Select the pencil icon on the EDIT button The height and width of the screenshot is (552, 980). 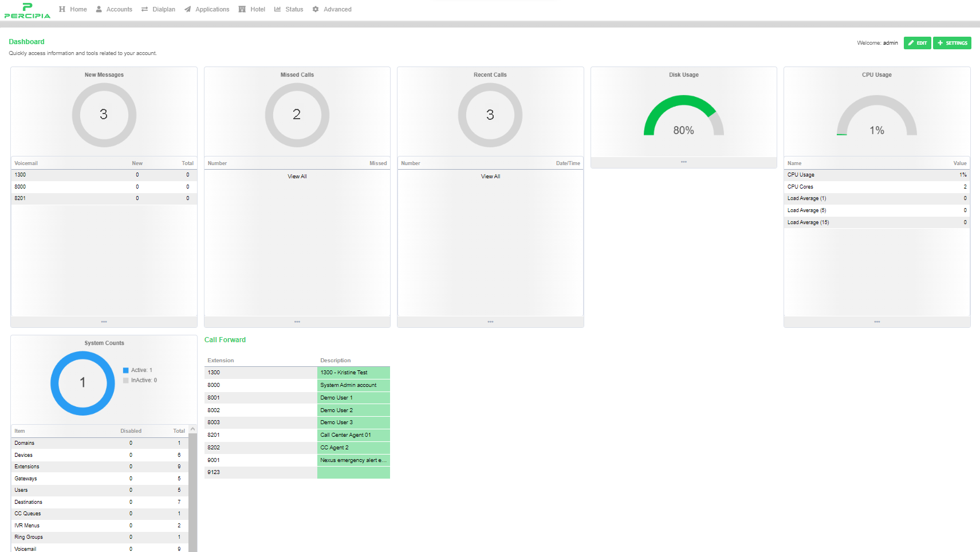(912, 43)
